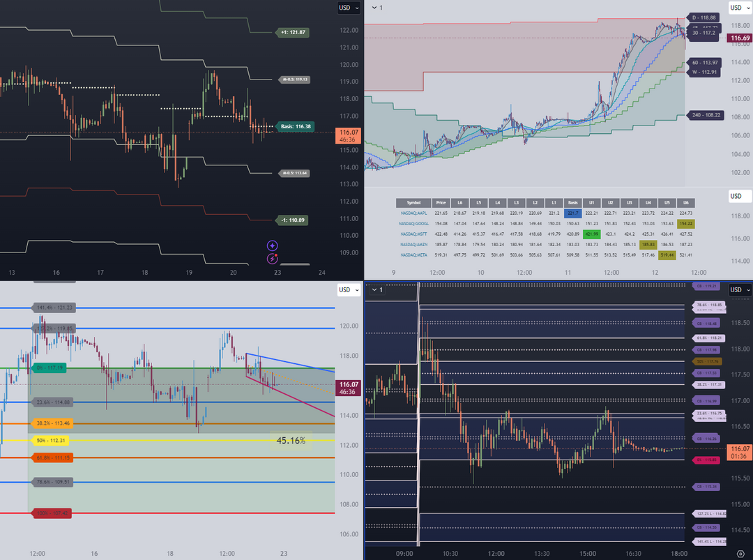The width and height of the screenshot is (753, 560).
Task: Open the USD currency dropdown on bottom-left chart
Action: (x=349, y=289)
